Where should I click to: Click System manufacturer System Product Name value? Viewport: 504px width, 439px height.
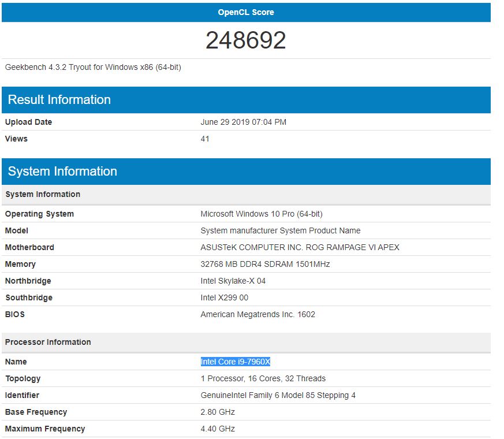(280, 230)
